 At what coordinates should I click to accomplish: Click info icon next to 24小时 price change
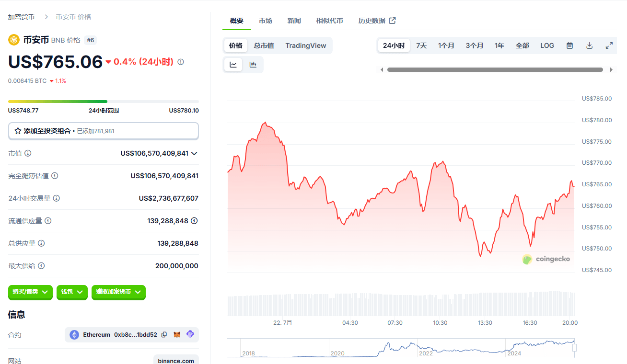click(x=181, y=62)
